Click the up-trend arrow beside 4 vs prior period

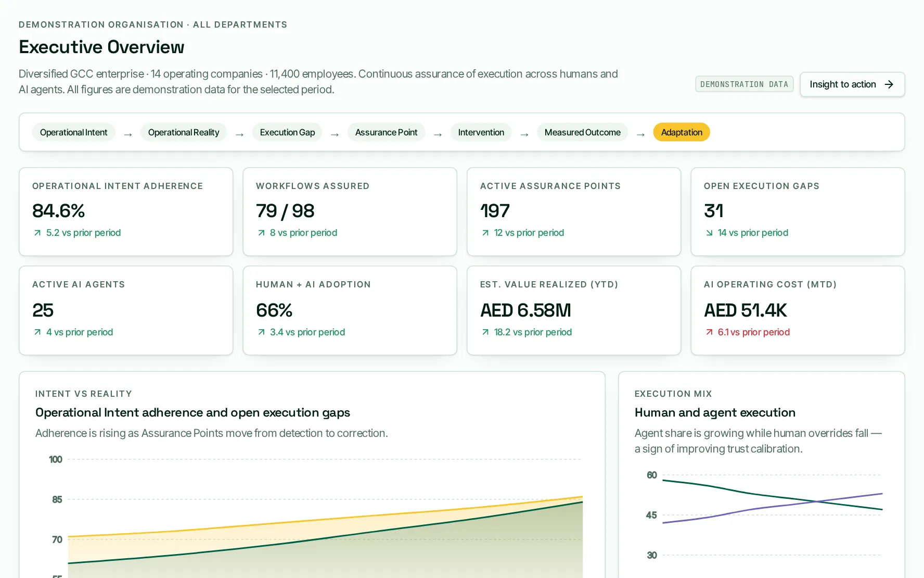[37, 332]
